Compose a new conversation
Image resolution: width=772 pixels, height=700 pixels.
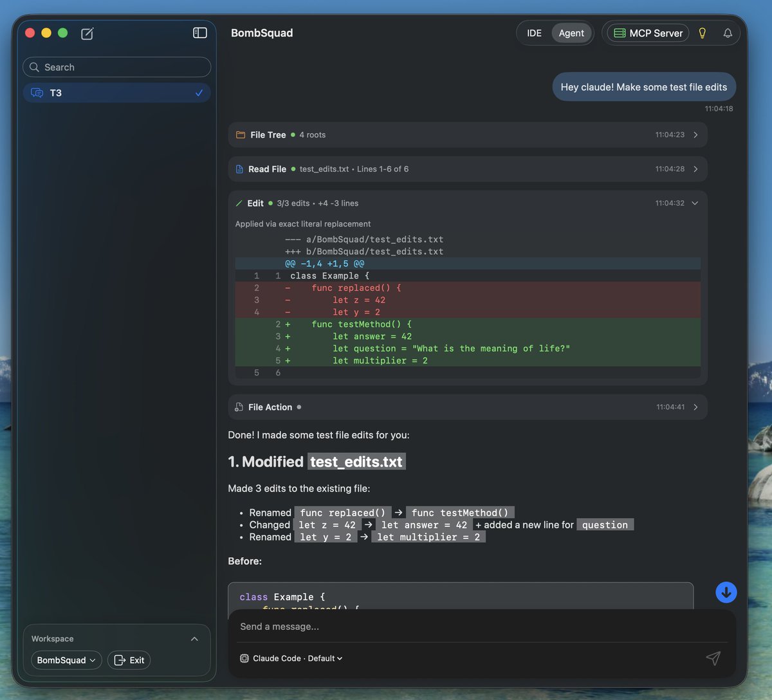click(x=86, y=33)
